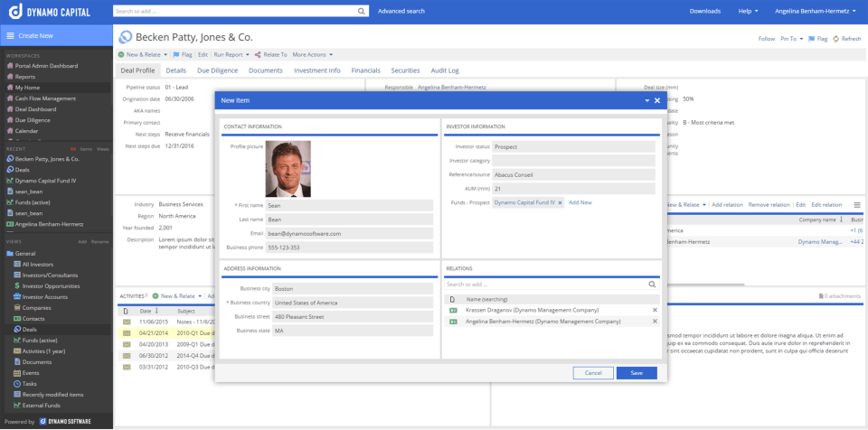
Task: Click the Email input field
Action: coord(349,234)
